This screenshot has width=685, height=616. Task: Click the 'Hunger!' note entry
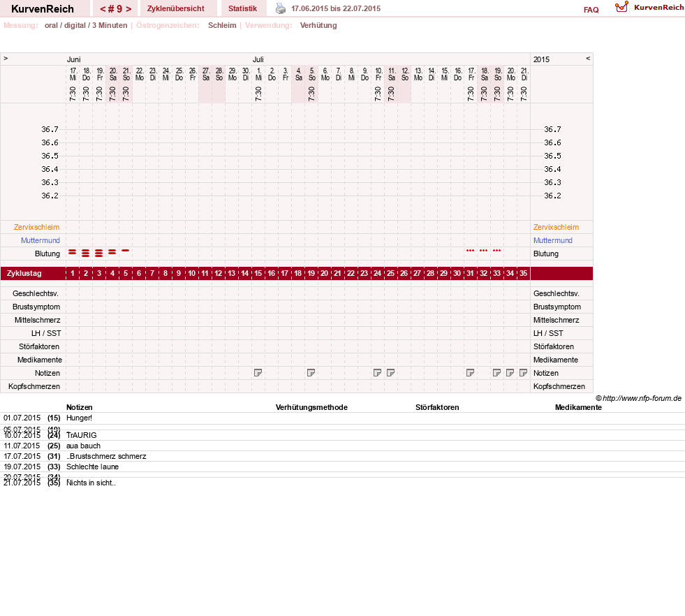79,418
